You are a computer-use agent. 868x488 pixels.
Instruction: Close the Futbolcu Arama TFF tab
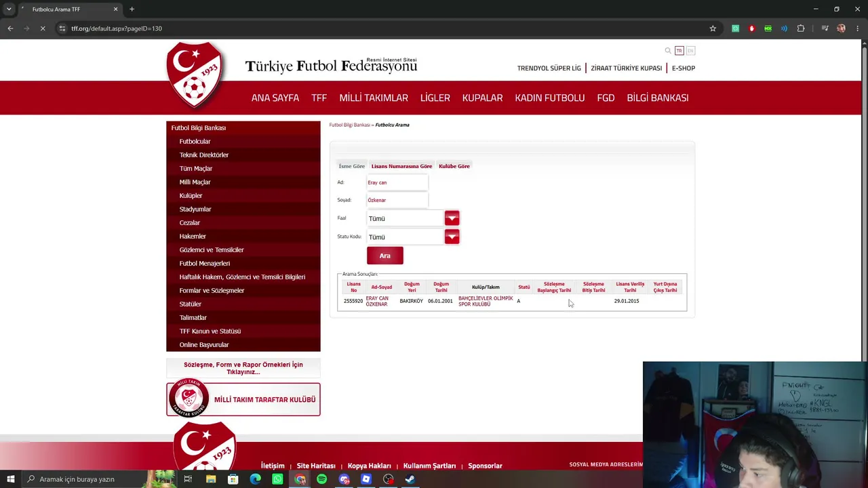tap(115, 9)
